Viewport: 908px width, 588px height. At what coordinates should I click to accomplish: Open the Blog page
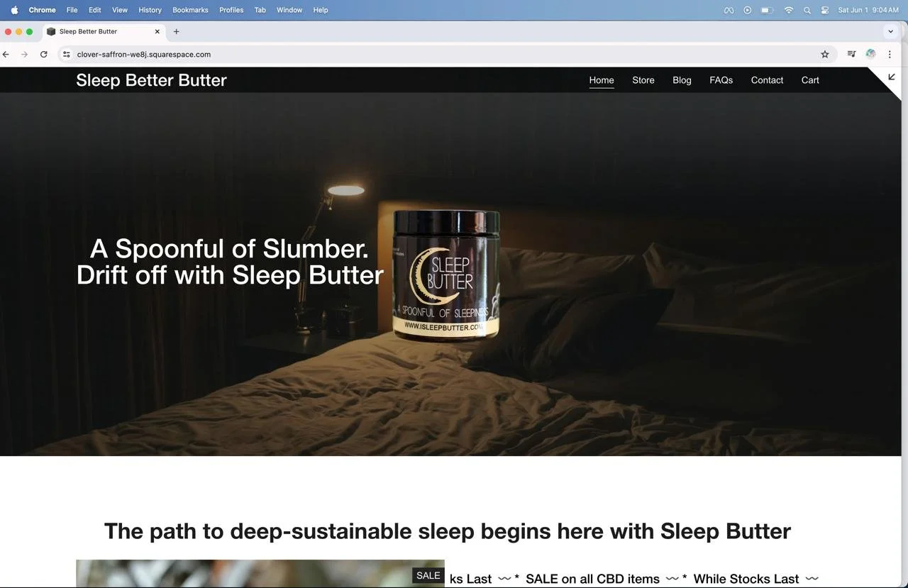coord(682,80)
